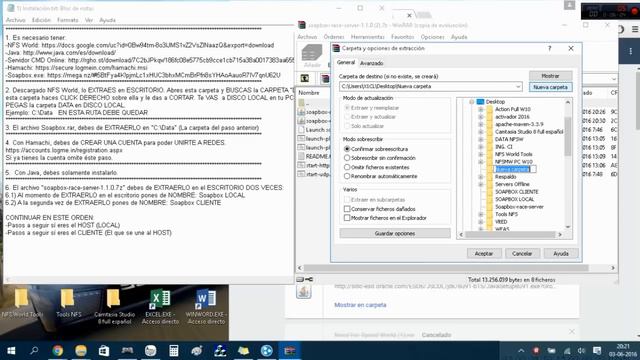The image size is (640, 360).
Task: Open destination folder path dropdown
Action: click(x=518, y=87)
